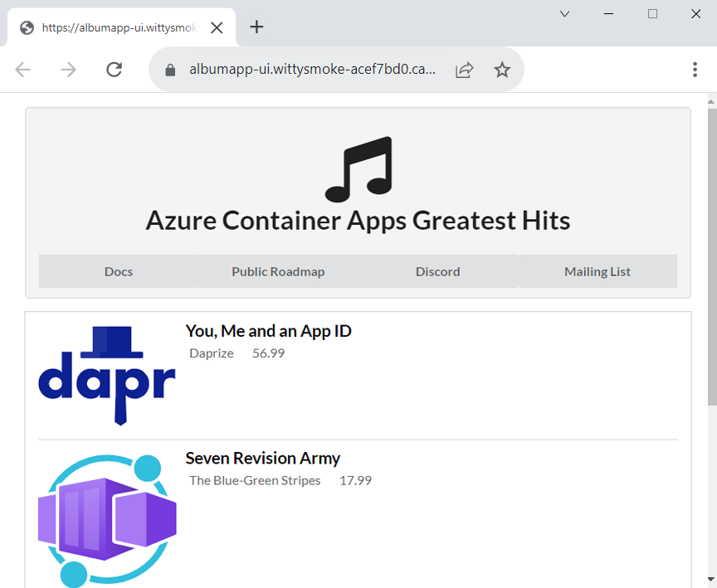Screen dimensions: 717x588
Task: Open the share this page icon
Action: tap(464, 70)
